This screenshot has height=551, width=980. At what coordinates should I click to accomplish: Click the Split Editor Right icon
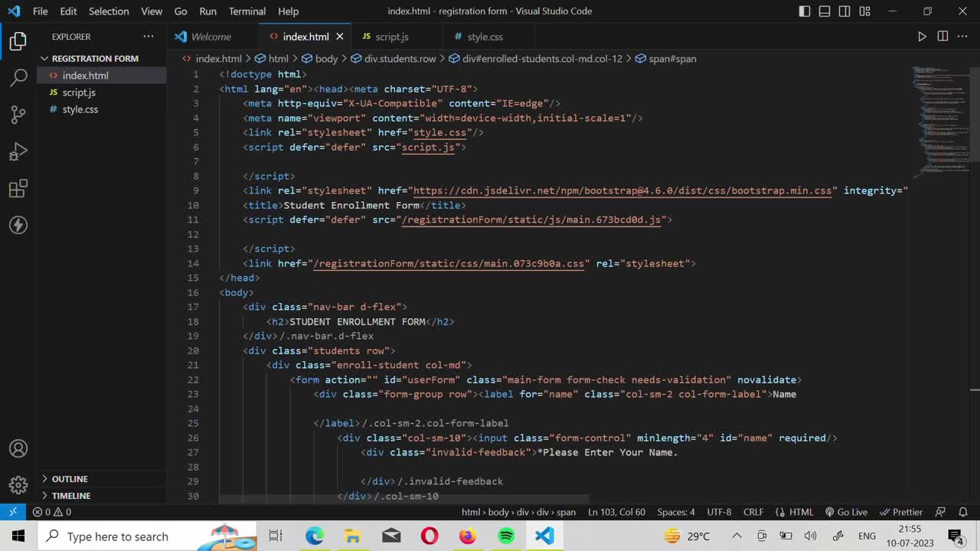[942, 37]
